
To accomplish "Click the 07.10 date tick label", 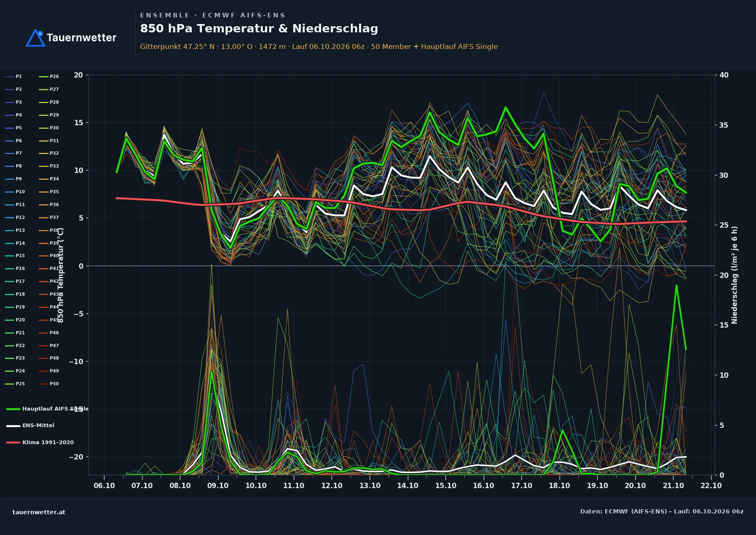I will (x=142, y=486).
